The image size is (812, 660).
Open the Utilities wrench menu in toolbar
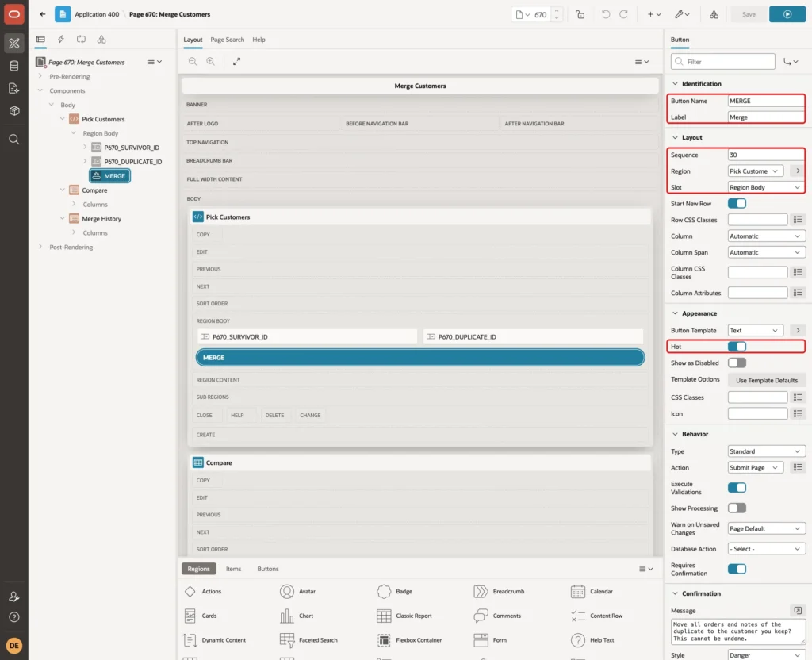(x=682, y=14)
